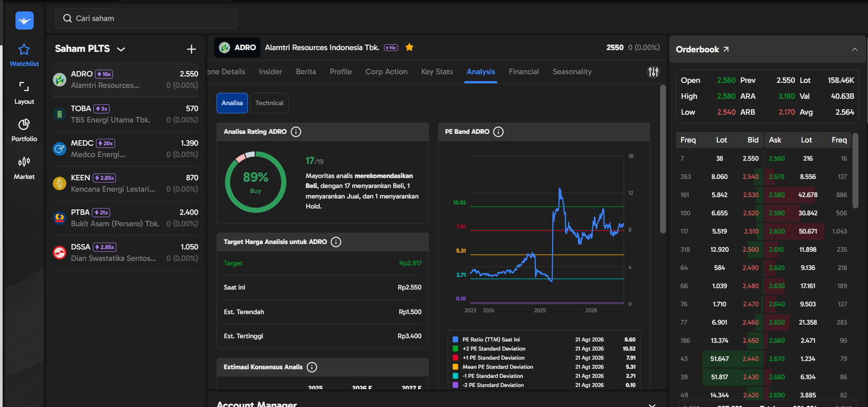Switch to the Insider tab
868x407 pixels.
point(270,72)
